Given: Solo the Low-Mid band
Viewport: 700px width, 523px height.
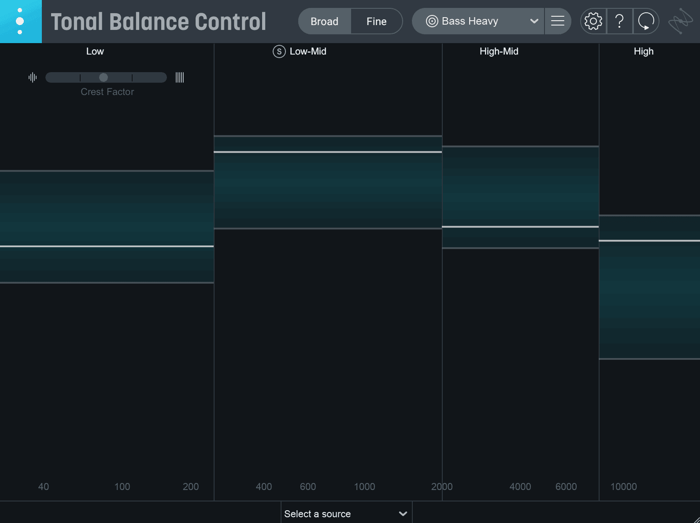Looking at the screenshot, I should tap(279, 51).
